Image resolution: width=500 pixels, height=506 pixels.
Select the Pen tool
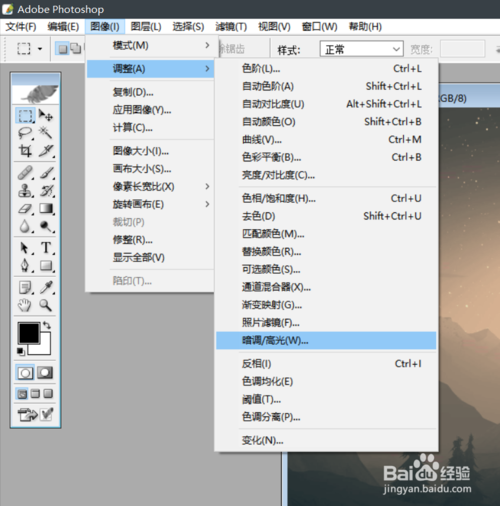25,266
